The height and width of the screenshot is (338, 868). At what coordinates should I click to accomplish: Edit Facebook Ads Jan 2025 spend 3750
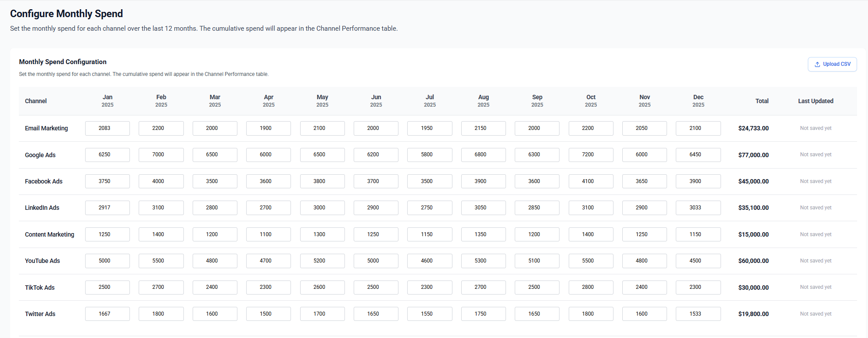pos(108,181)
